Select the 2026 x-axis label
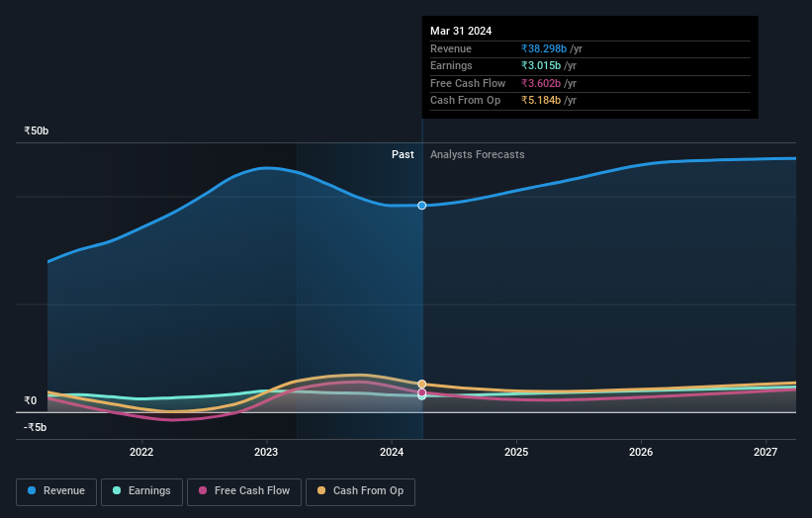Viewport: 812px width, 518px height. tap(641, 452)
